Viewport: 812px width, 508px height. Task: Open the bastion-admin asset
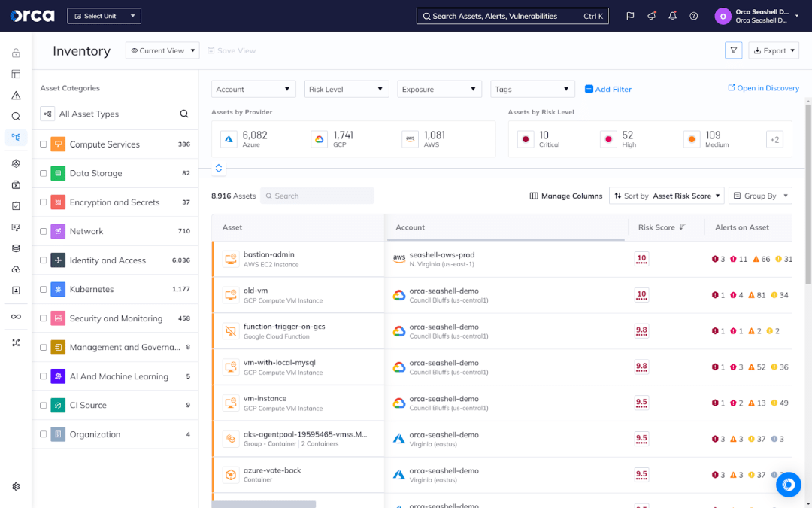pos(268,254)
